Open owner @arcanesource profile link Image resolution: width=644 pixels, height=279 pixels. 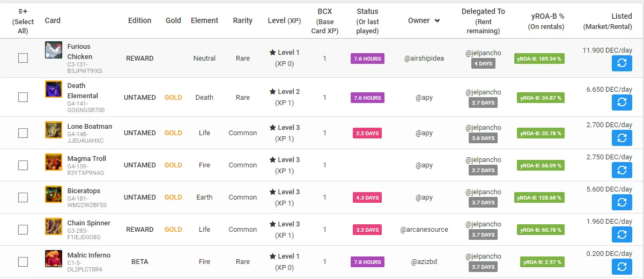click(x=424, y=230)
